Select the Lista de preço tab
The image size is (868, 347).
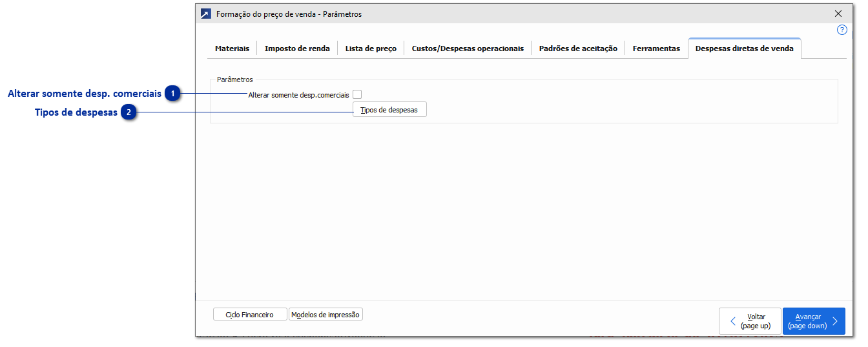[371, 48]
